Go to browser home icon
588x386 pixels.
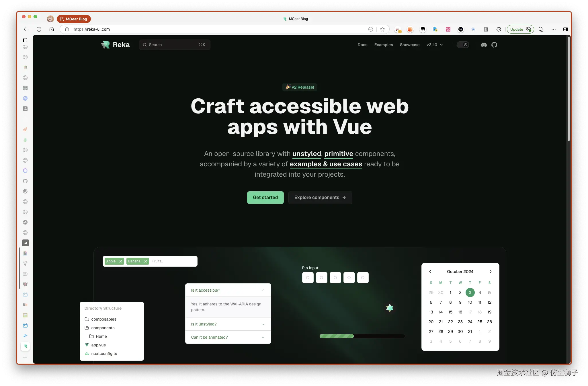(52, 29)
